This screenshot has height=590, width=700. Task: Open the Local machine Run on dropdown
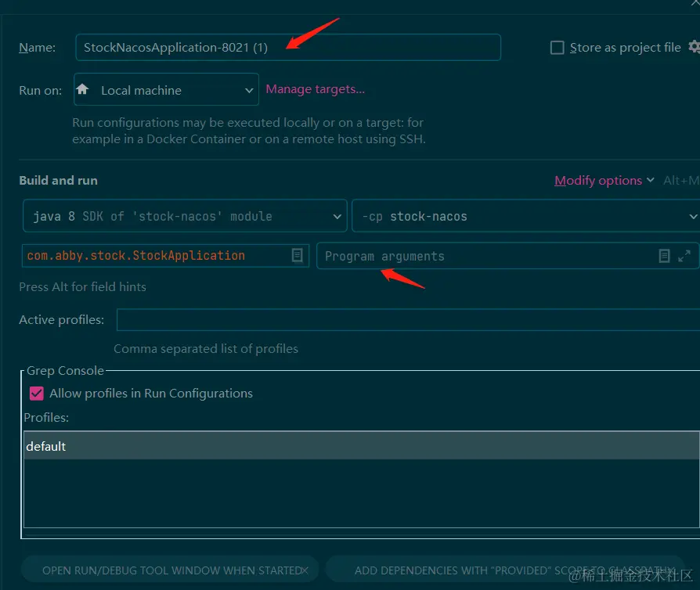166,90
